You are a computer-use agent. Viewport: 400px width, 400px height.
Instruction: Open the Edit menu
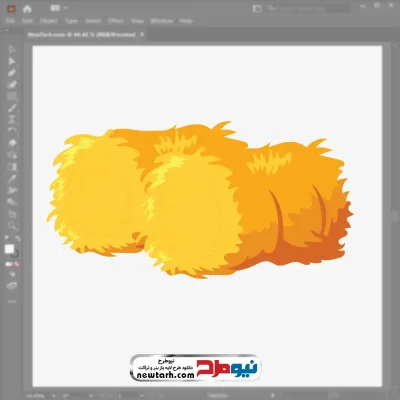click(27, 21)
